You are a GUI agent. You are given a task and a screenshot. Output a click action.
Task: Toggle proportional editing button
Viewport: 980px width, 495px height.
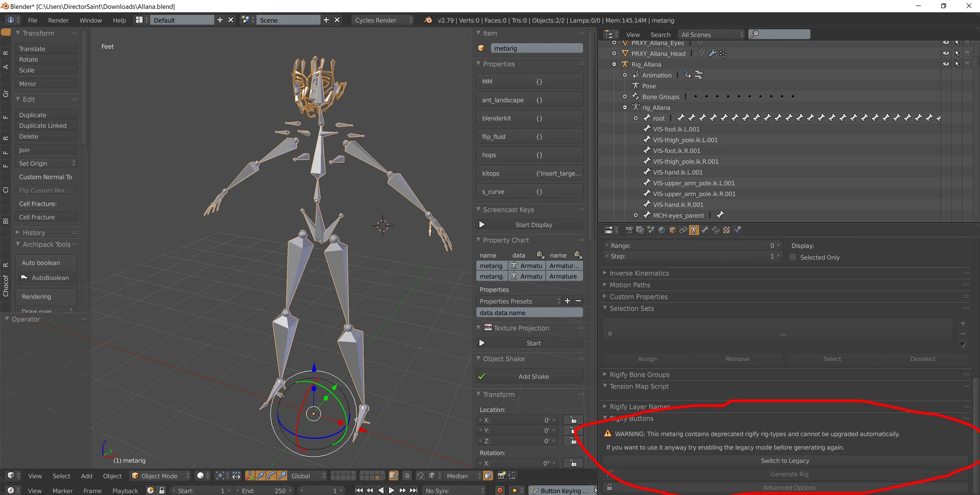407,476
